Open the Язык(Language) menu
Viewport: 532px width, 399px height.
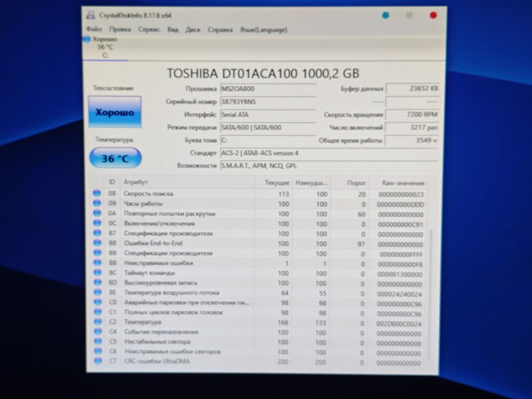coord(263,30)
